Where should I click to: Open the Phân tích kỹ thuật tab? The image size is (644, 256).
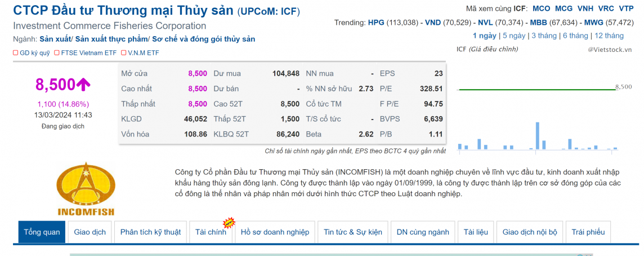(x=150, y=232)
